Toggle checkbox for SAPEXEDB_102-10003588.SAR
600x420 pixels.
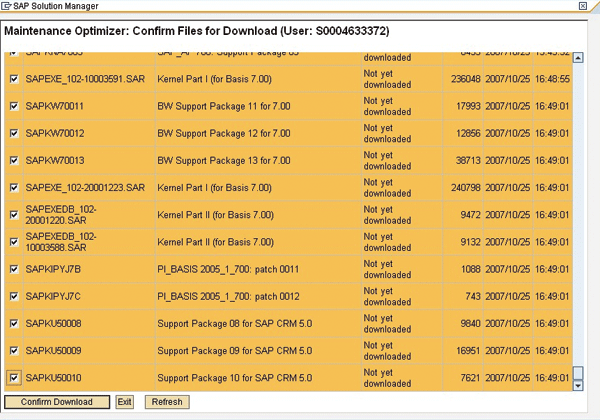tap(14, 242)
